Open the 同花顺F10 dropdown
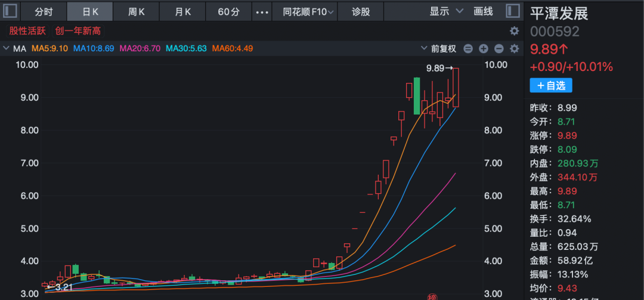 click(305, 12)
